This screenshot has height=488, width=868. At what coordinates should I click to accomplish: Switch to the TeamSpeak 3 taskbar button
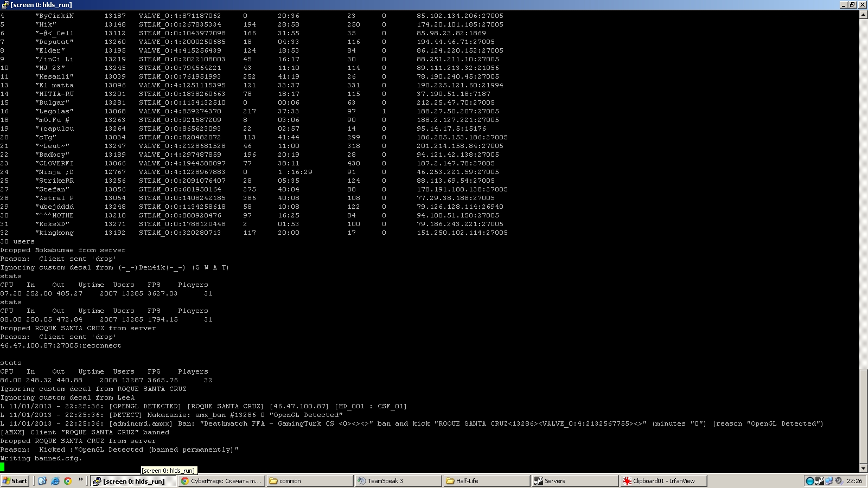pyautogui.click(x=398, y=481)
